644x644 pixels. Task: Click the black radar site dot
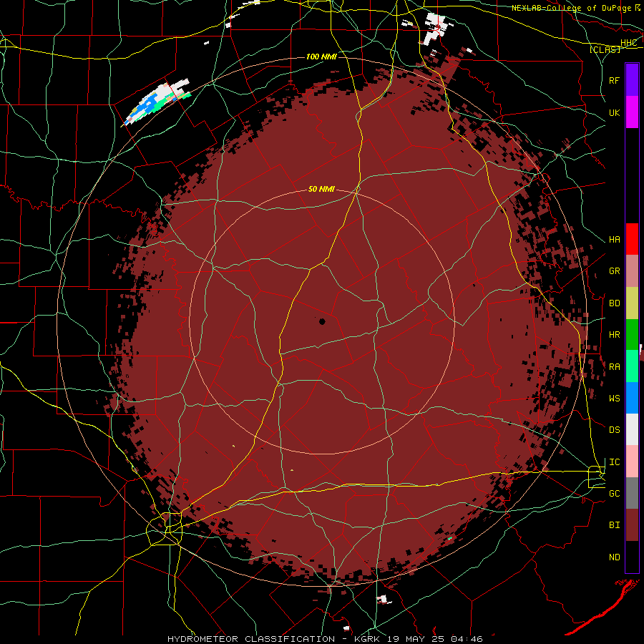pos(321,321)
